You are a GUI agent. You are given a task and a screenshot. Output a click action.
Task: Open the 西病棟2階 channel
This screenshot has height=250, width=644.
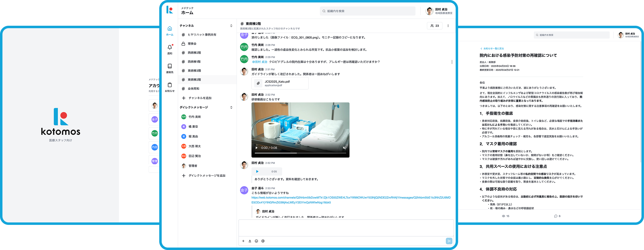click(x=207, y=53)
